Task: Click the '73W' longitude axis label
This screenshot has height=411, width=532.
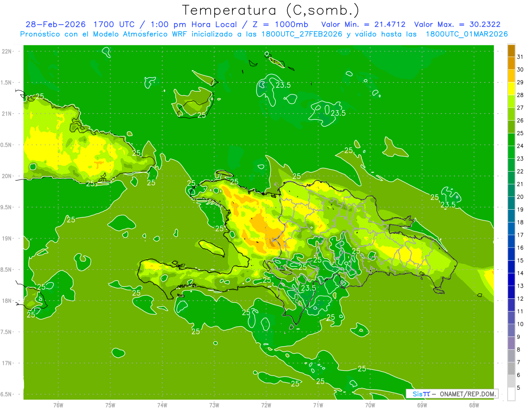Action: [214, 405]
